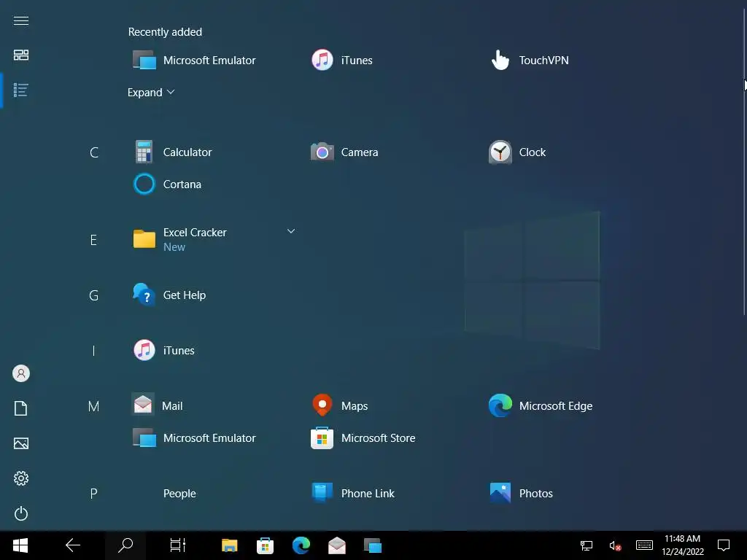Image resolution: width=747 pixels, height=560 pixels.
Task: Launch Edge from the taskbar
Action: point(301,545)
